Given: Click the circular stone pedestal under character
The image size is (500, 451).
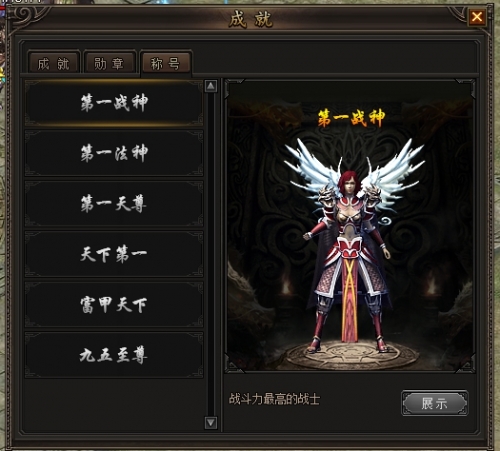Looking at the screenshot, I should [350, 355].
